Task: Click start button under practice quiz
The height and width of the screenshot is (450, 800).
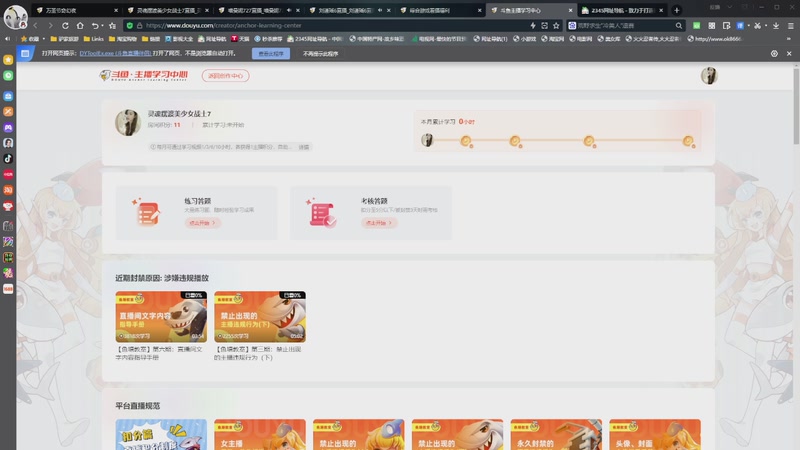Action: coord(203,223)
